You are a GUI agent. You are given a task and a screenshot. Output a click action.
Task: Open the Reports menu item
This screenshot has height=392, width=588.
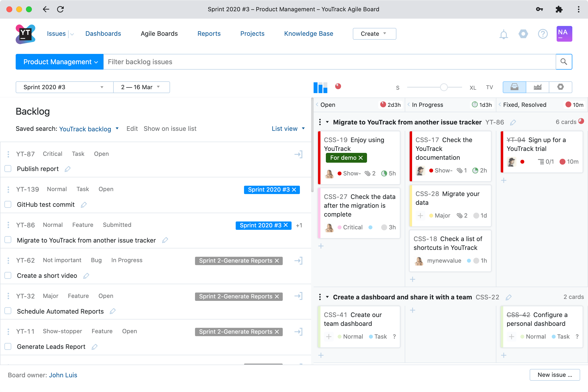click(209, 34)
